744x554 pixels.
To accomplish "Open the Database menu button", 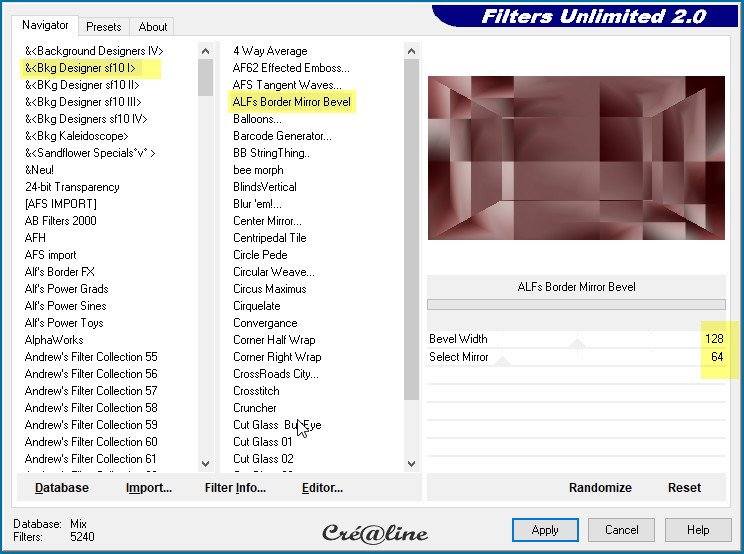I will pyautogui.click(x=62, y=488).
